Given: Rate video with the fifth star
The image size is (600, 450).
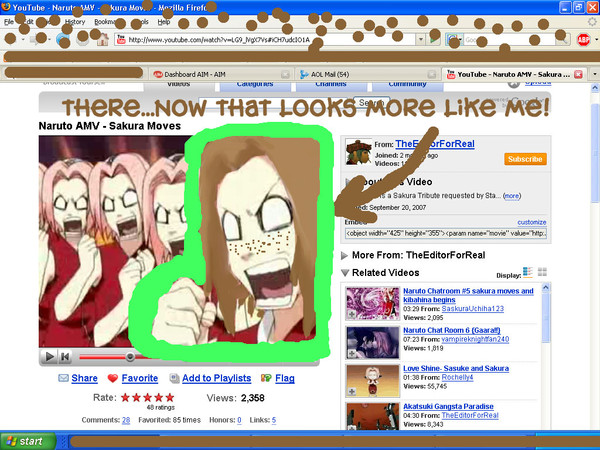Looking at the screenshot, I should pos(170,398).
